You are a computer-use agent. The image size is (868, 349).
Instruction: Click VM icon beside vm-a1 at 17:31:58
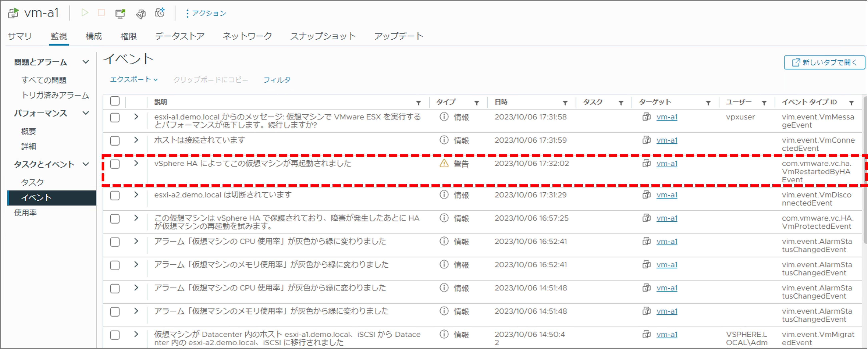point(647,117)
